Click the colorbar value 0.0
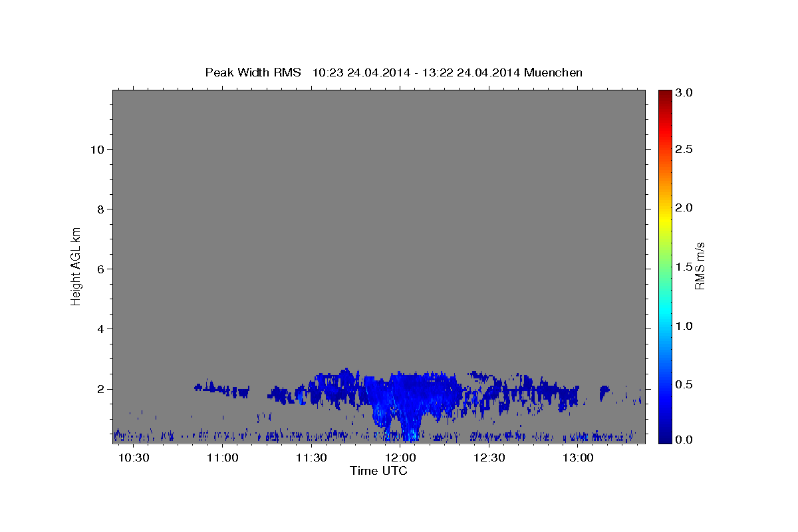The width and height of the screenshot is (798, 532). (x=684, y=440)
